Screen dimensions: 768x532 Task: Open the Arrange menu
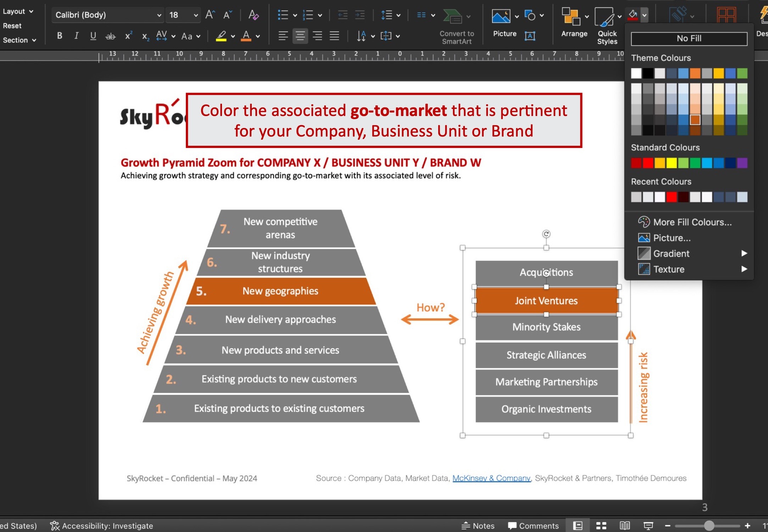(x=574, y=23)
